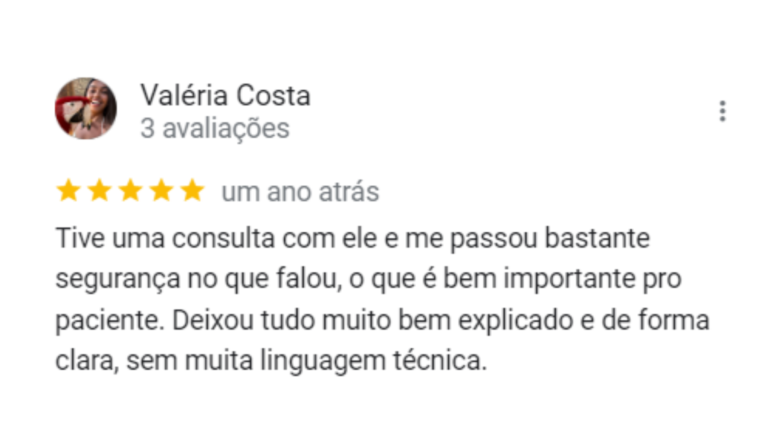The image size is (768, 432).
Task: Click the word "consulta" in the review
Action: click(223, 239)
